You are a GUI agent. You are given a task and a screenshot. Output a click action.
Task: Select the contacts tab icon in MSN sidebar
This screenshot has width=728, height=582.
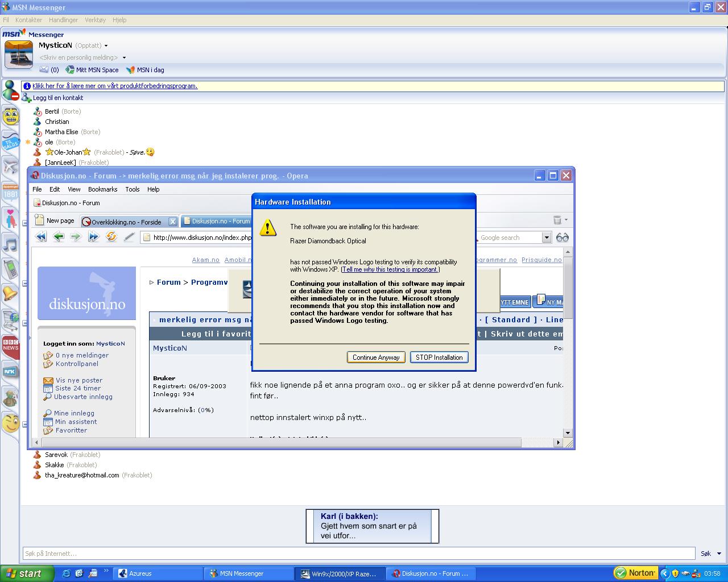(x=10, y=91)
